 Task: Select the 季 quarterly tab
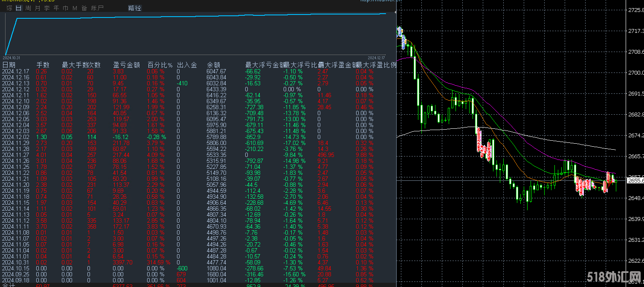pyautogui.click(x=47, y=8)
